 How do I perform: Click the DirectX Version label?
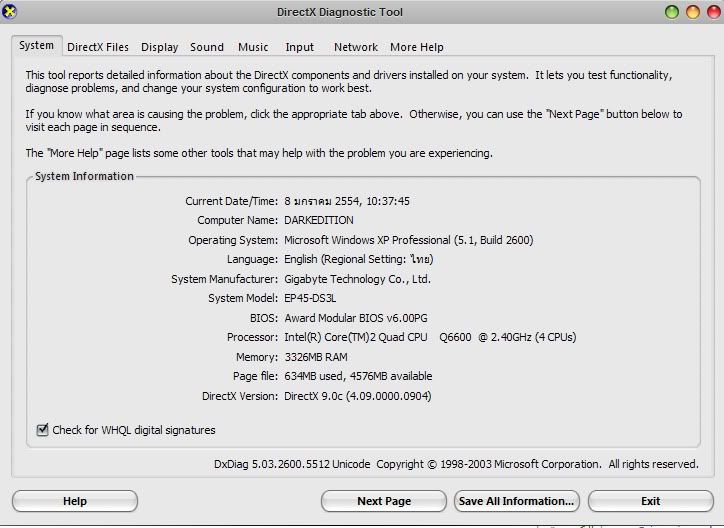point(240,396)
